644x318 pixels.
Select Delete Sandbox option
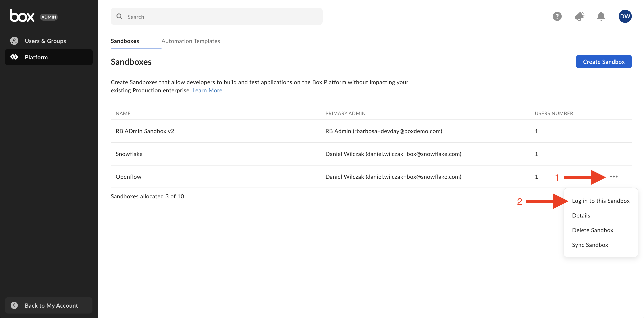[592, 230]
